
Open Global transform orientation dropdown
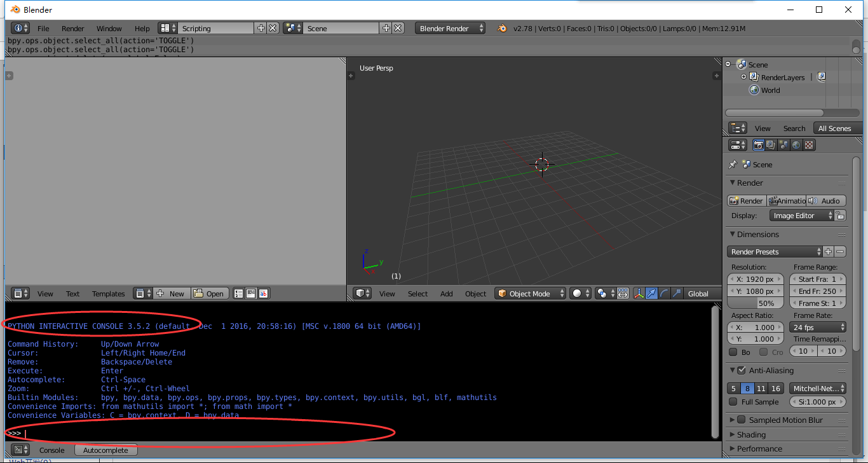pyautogui.click(x=703, y=293)
